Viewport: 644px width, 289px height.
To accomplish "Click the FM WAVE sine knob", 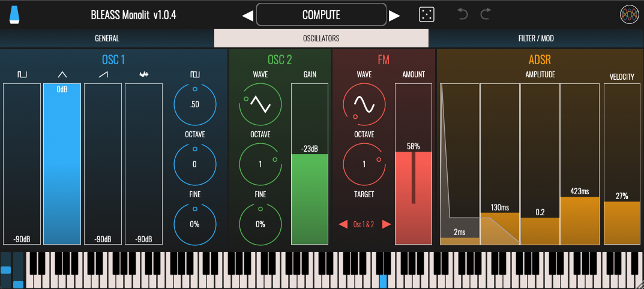I will point(364,104).
